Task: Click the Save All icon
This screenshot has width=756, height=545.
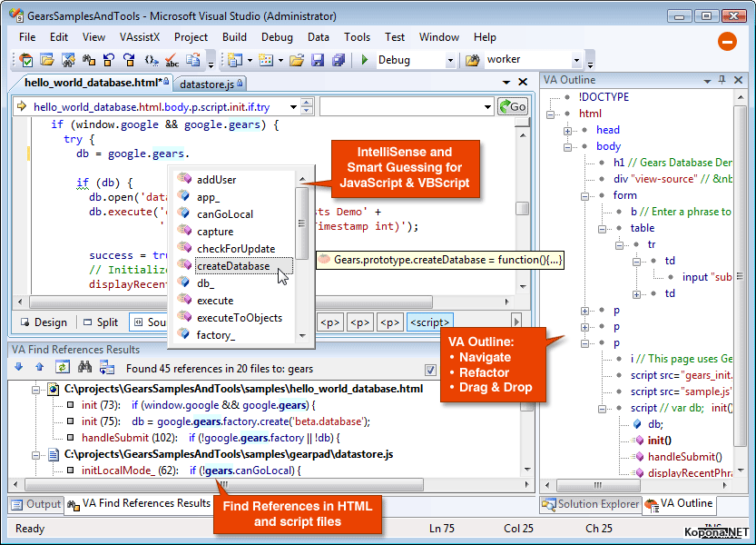Action: click(339, 60)
